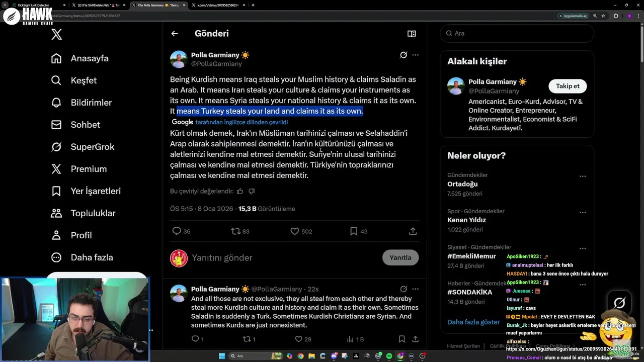View analytics of reply post 1 B
Image resolution: width=644 pixels, height=362 pixels.
[355, 339]
